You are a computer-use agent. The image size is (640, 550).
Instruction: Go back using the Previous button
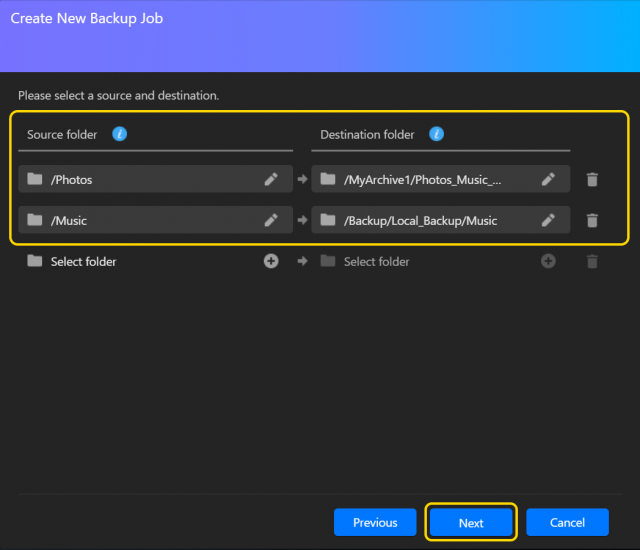(x=375, y=522)
